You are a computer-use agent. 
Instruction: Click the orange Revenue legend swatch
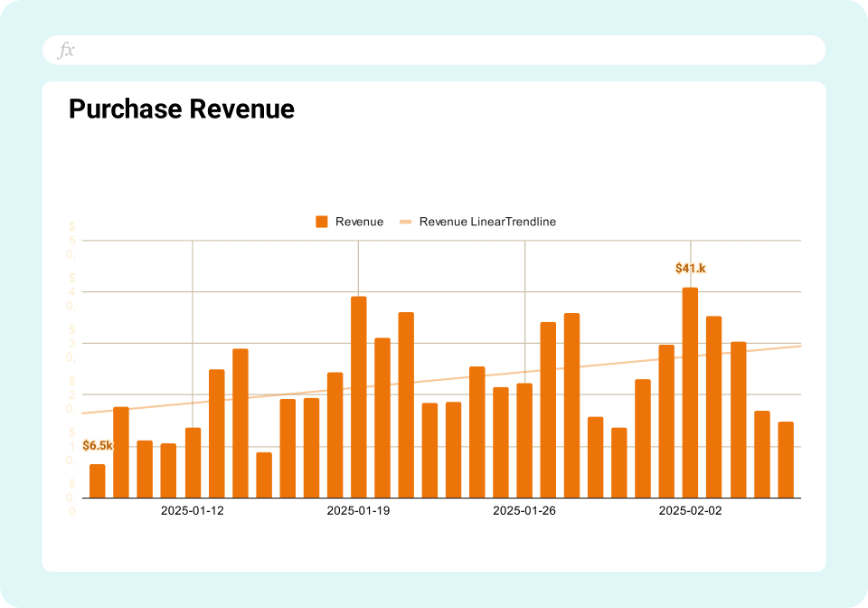click(321, 222)
